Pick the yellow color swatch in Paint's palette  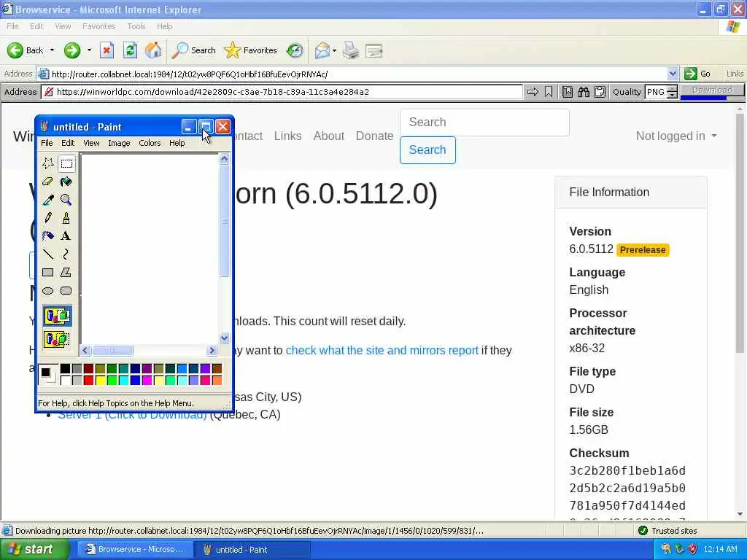[x=100, y=380]
